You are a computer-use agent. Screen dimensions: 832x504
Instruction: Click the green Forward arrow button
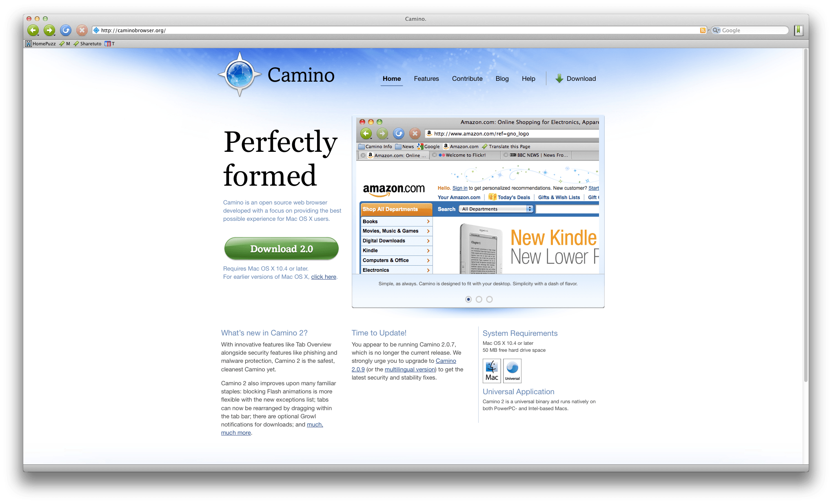[x=49, y=30]
